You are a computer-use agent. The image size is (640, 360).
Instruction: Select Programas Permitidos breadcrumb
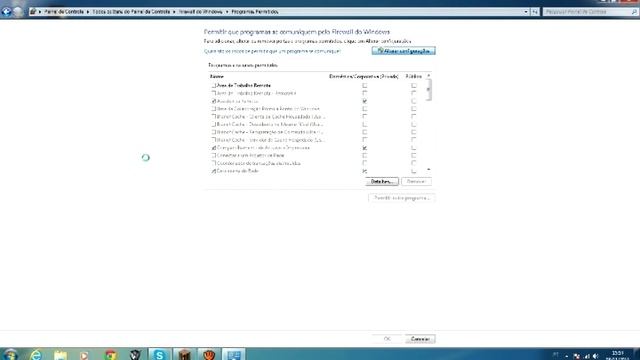[x=255, y=12]
